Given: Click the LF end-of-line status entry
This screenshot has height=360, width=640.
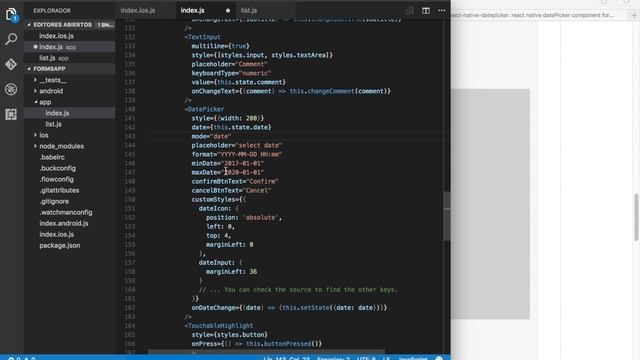Looking at the screenshot, I should [386, 358].
